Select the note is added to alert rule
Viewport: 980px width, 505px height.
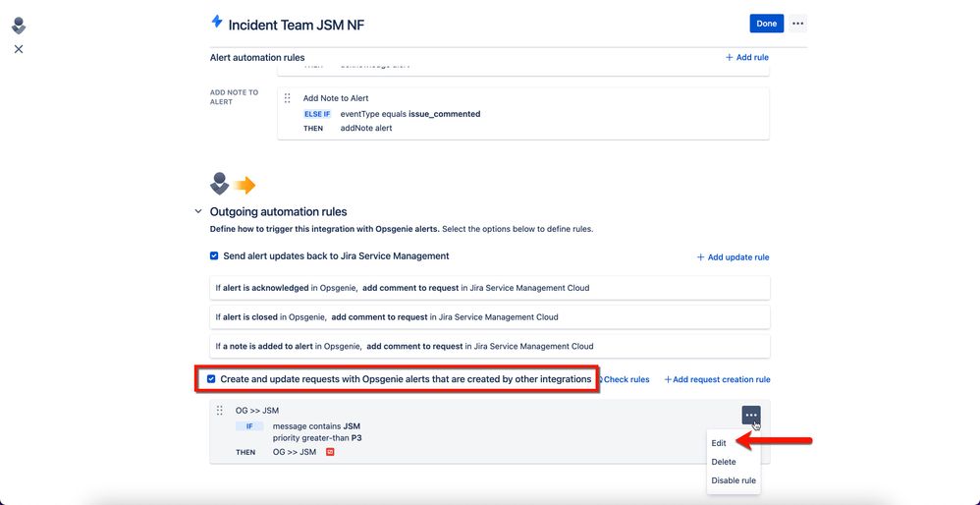tap(489, 346)
